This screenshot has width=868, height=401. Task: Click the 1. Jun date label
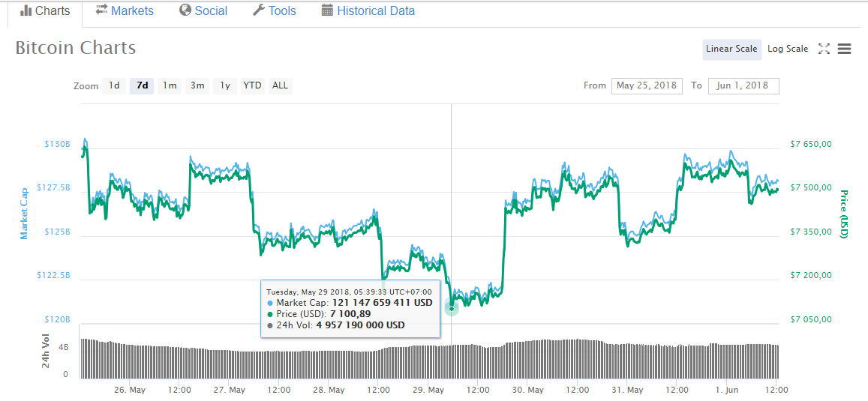[x=727, y=390]
